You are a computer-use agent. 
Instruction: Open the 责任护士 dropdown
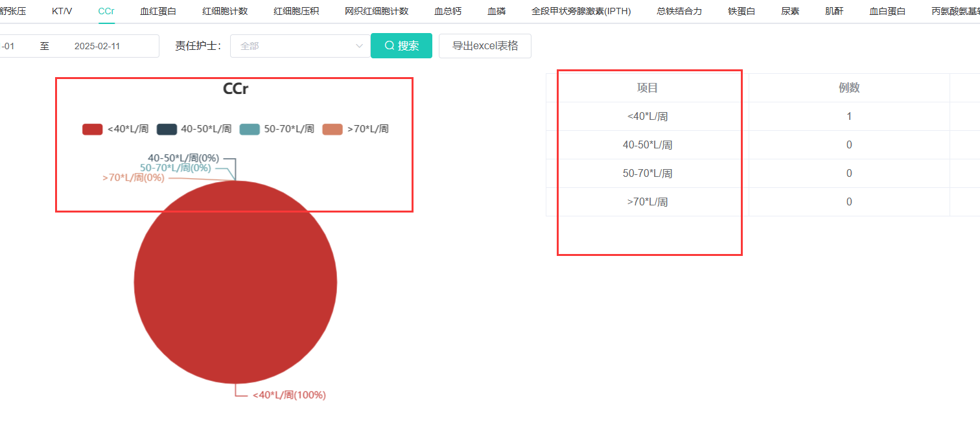coord(300,46)
